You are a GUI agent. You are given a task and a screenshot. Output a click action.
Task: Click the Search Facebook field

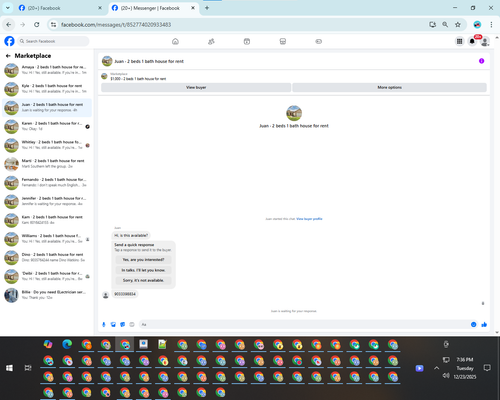(x=53, y=41)
